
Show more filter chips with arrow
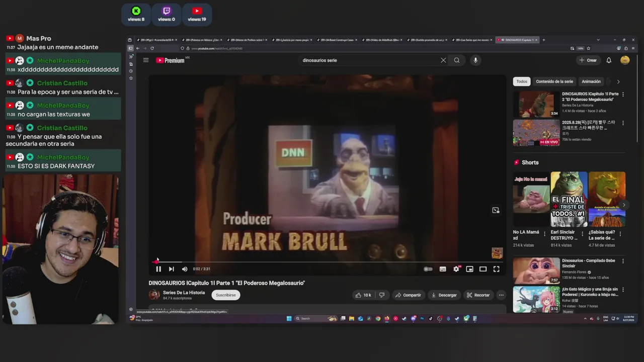[x=618, y=81]
